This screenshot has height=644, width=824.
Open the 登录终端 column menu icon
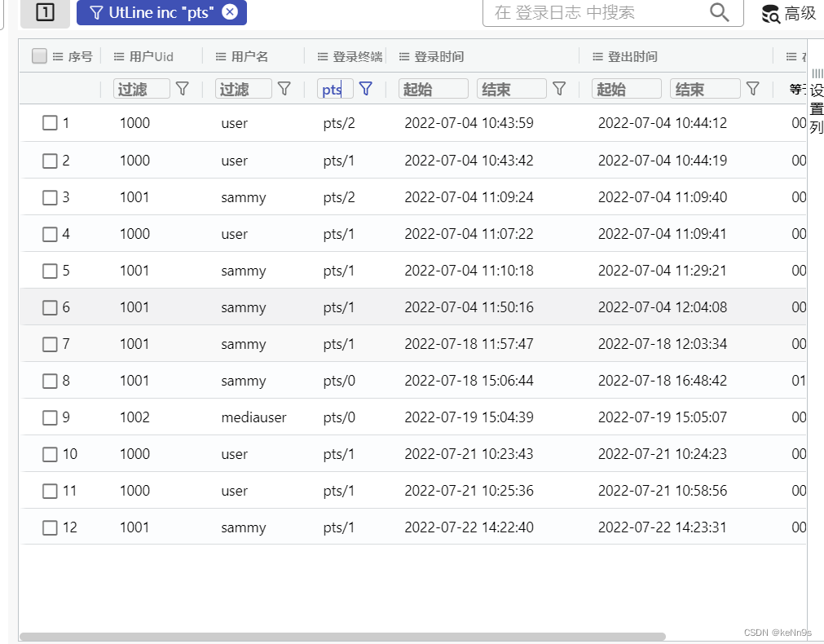[x=323, y=57]
